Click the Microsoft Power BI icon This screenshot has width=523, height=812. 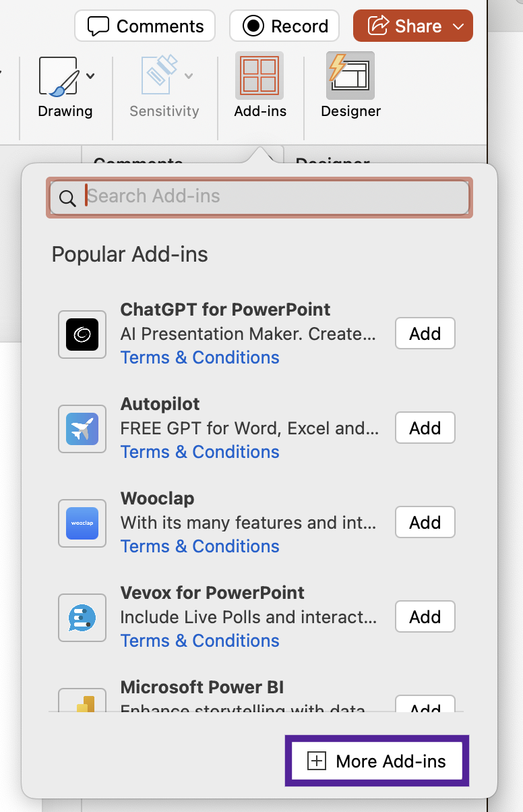coord(82,701)
